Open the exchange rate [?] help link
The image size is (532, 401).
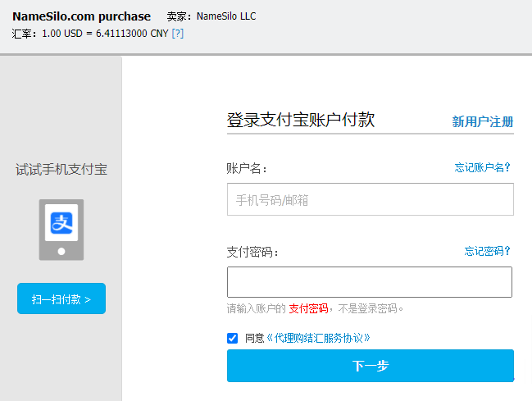pos(177,34)
